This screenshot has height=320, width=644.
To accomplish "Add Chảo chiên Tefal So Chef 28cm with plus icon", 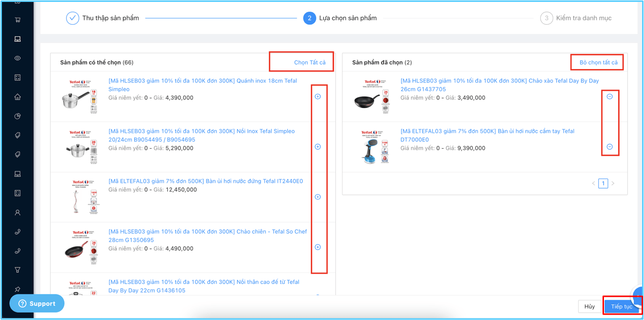I will (x=318, y=247).
